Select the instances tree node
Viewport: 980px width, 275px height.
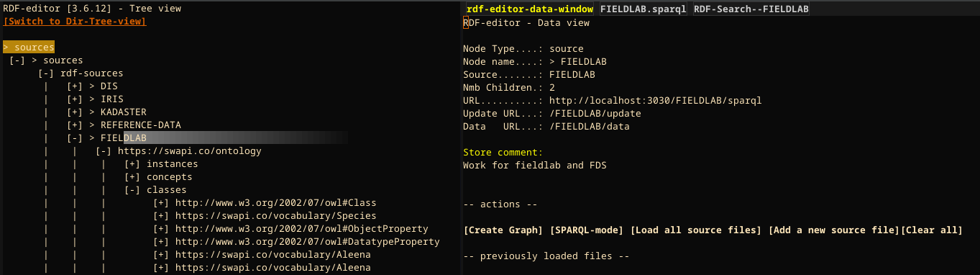coord(173,164)
